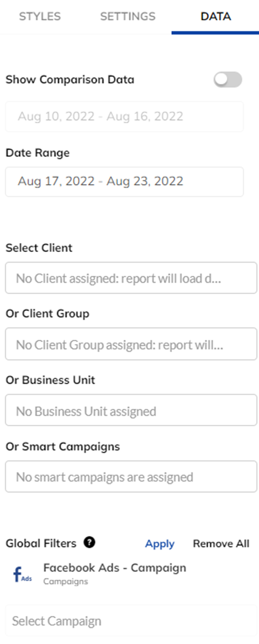This screenshot has height=644, width=259.
Task: Open the Business Unit dropdown
Action: click(x=131, y=410)
